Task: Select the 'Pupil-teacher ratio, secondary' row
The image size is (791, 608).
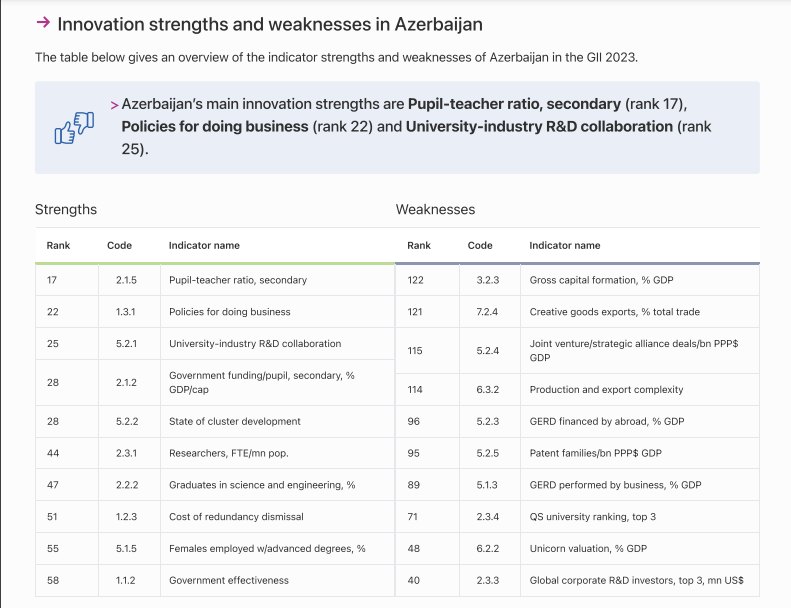Action: 238,280
